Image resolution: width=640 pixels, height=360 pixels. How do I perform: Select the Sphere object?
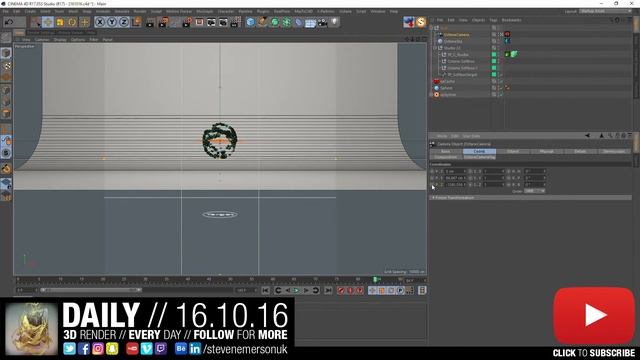446,88
